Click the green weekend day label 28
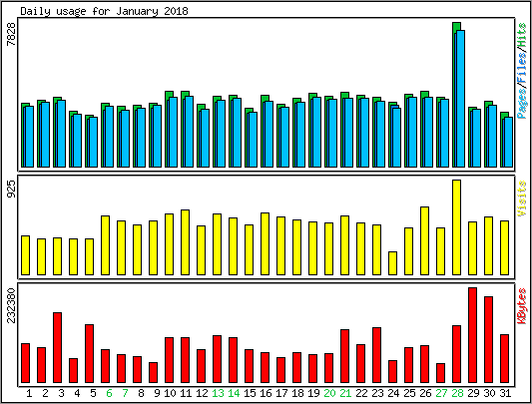 (x=457, y=393)
